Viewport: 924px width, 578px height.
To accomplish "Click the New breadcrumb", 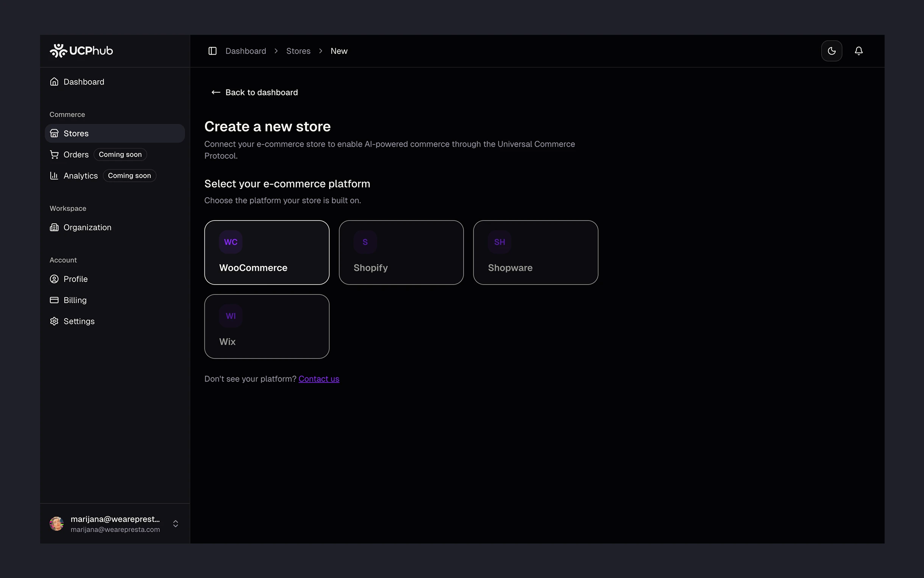I will click(x=339, y=51).
